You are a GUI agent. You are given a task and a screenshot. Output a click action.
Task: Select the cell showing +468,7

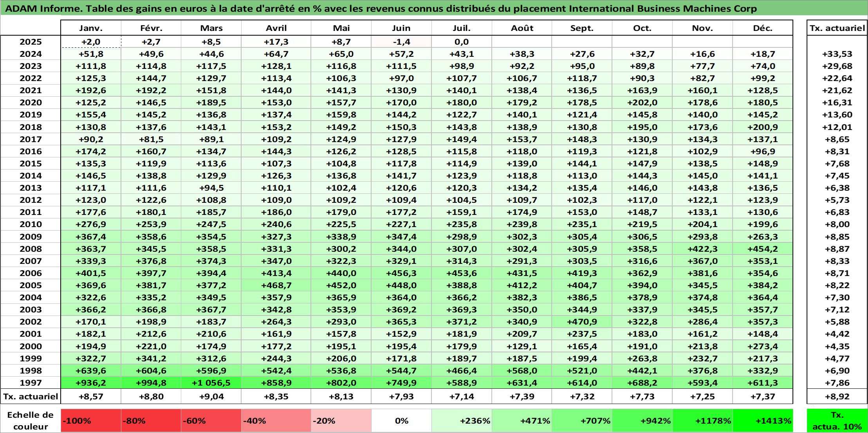276,285
